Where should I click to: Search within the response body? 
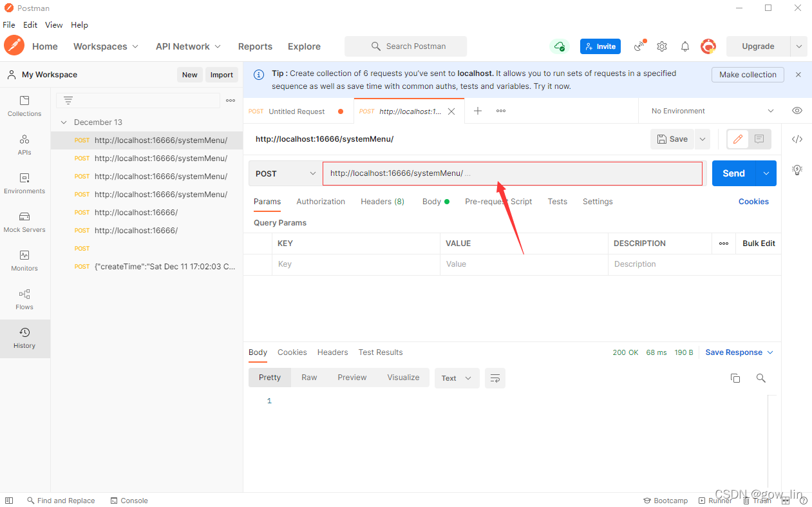761,378
